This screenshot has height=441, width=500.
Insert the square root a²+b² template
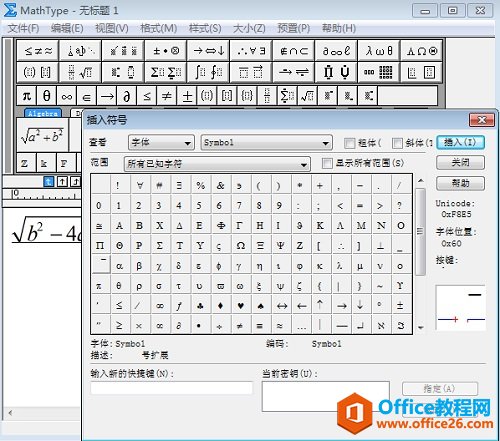pyautogui.click(x=42, y=136)
